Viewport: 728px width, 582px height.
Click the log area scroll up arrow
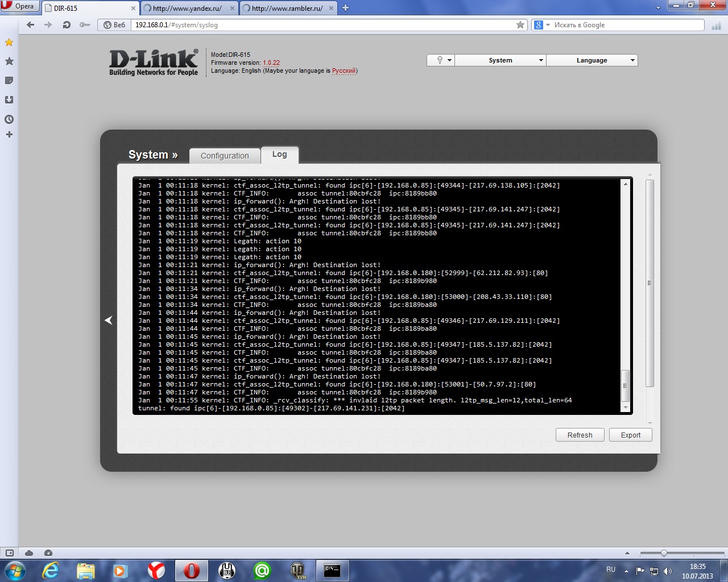click(626, 184)
